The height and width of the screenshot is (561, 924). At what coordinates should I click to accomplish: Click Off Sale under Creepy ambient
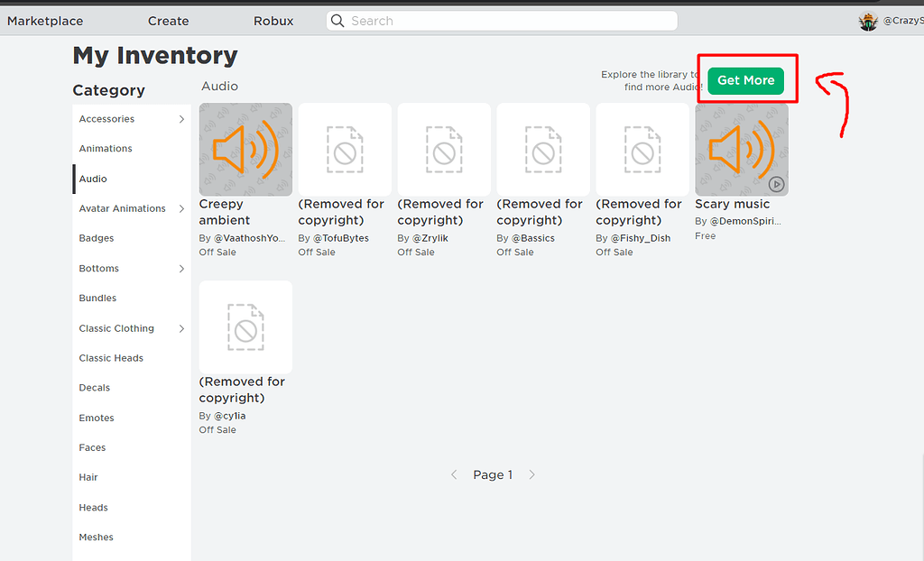coord(217,253)
